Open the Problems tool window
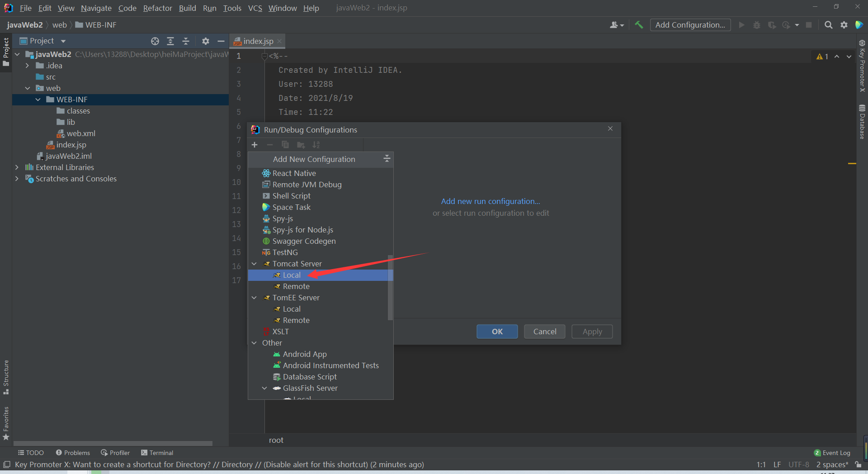 coord(73,453)
